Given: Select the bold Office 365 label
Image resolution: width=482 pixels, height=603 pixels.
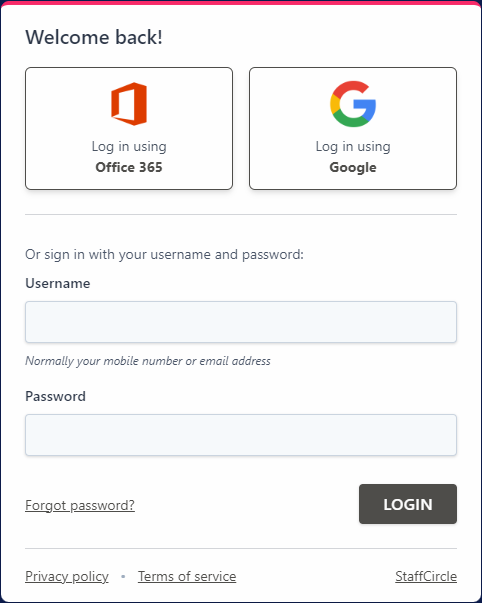Looking at the screenshot, I should click(x=129, y=167).
